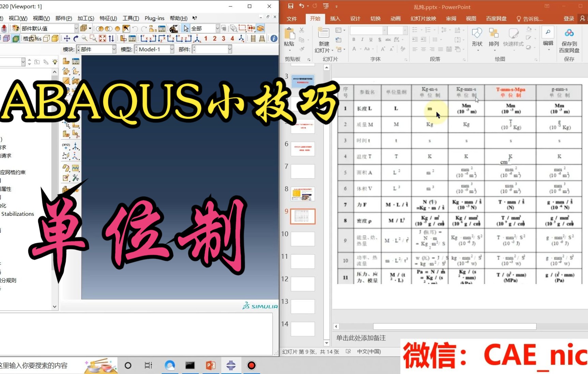Undo last action in PowerPoint title bar

(x=301, y=6)
